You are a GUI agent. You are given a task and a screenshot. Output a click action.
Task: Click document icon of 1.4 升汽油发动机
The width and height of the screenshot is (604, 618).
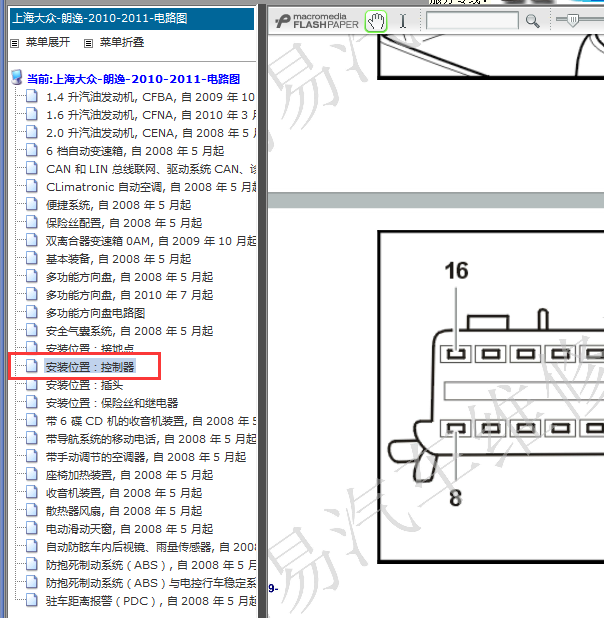pos(32,96)
